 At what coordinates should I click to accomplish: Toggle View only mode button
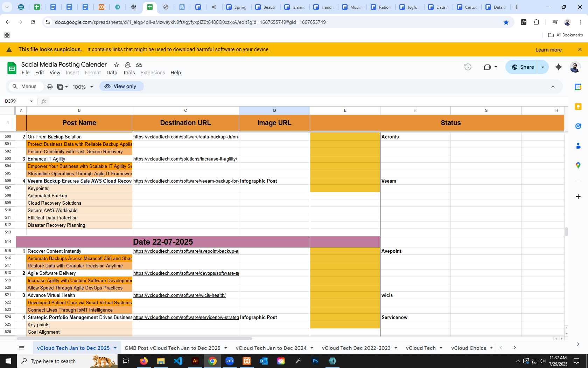tap(121, 86)
